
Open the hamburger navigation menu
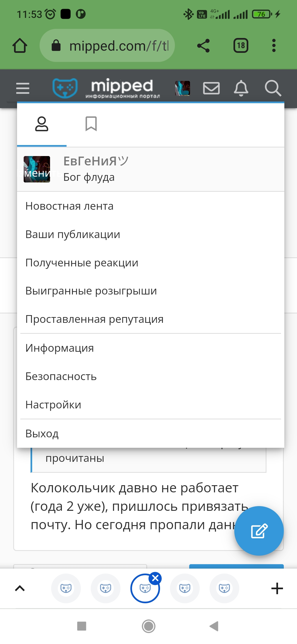coord(23,88)
